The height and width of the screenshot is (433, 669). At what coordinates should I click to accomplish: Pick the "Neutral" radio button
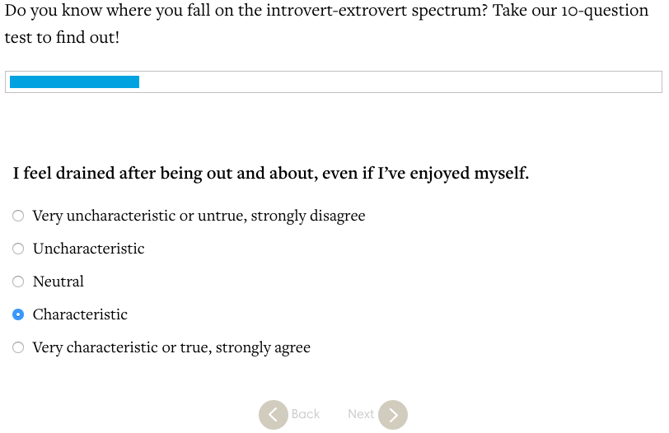(x=18, y=282)
